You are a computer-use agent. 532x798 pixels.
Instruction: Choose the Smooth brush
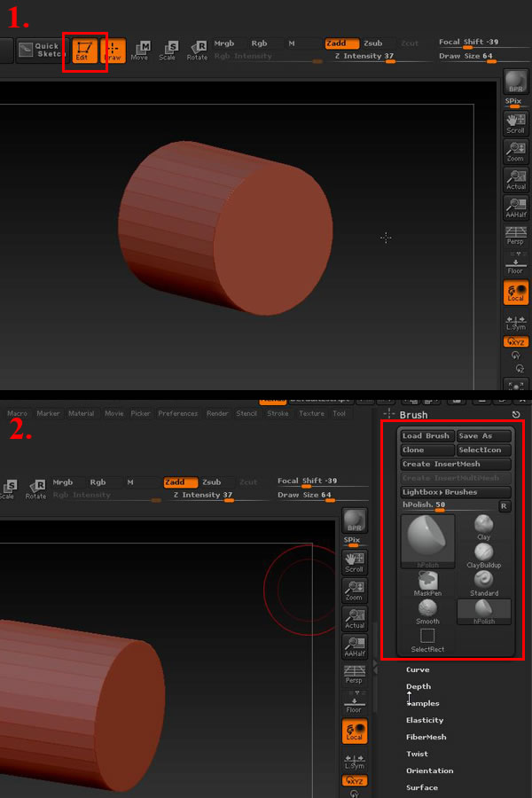tap(427, 612)
